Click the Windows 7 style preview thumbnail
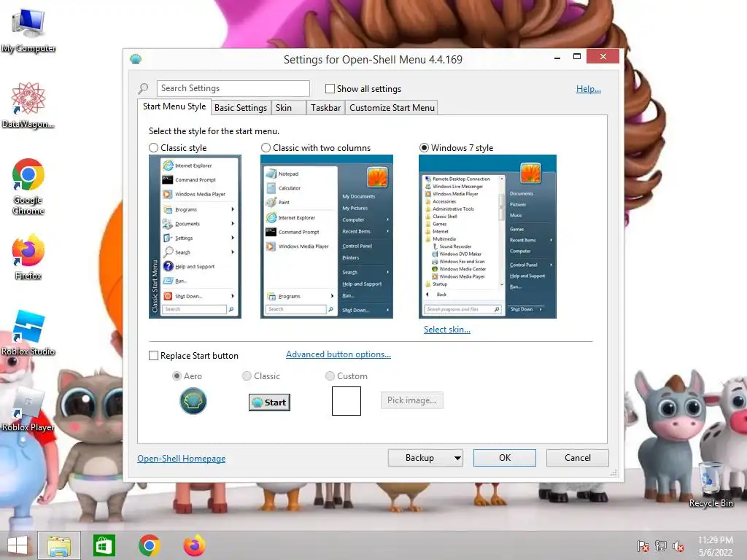 click(487, 237)
